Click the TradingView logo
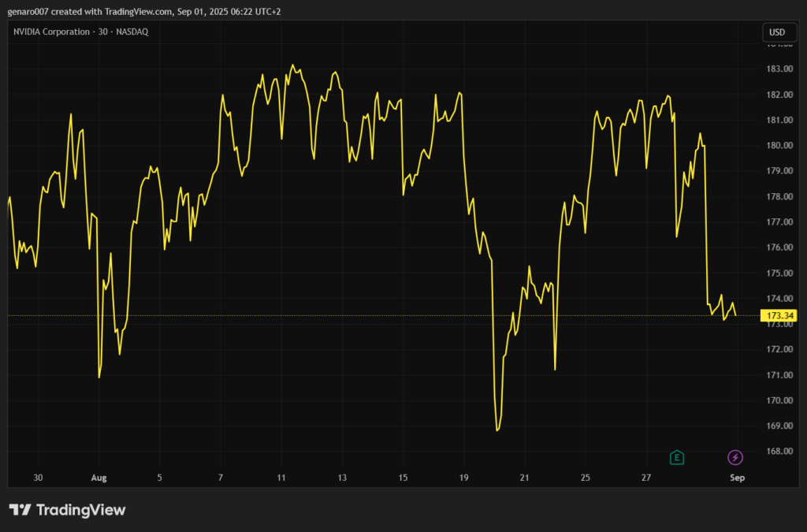The width and height of the screenshot is (807, 532). (x=67, y=510)
